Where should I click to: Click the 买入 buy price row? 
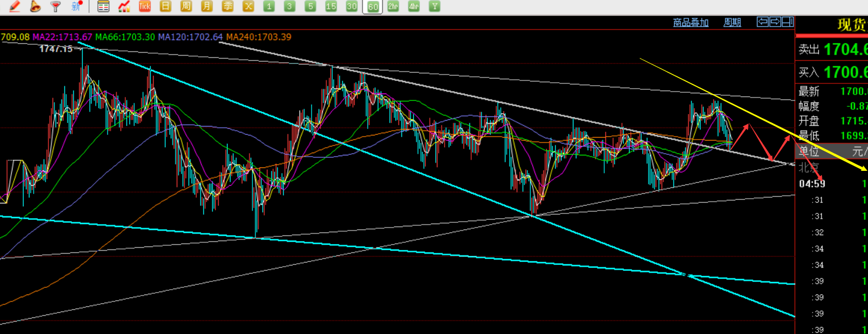click(833, 72)
